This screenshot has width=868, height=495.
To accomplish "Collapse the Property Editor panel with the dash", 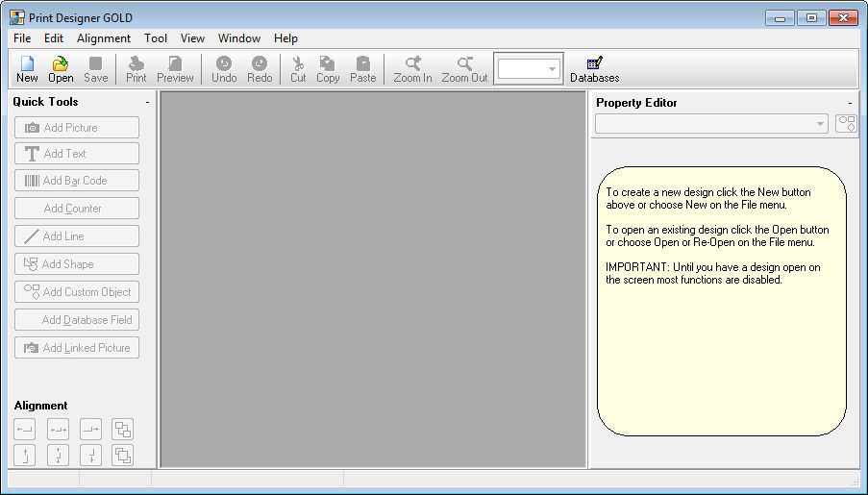I will click(x=850, y=103).
